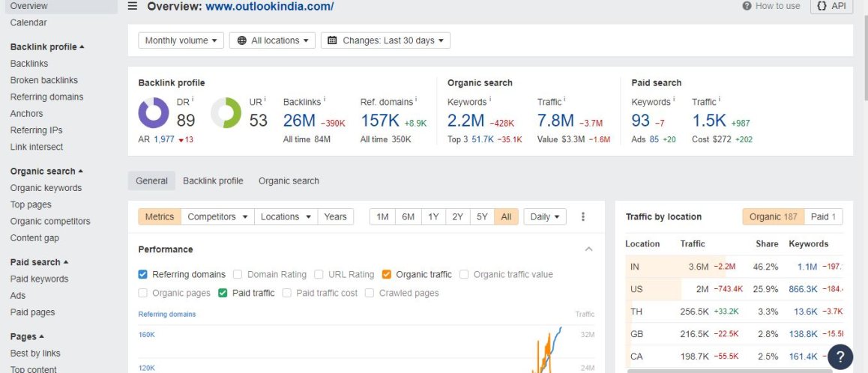The image size is (868, 373).
Task: Enable the Organic traffic value checkbox
Action: coord(464,274)
